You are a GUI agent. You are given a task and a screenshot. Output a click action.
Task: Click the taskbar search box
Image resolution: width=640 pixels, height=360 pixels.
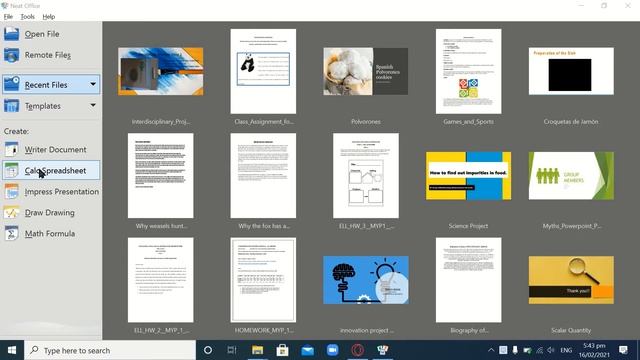tap(110, 350)
